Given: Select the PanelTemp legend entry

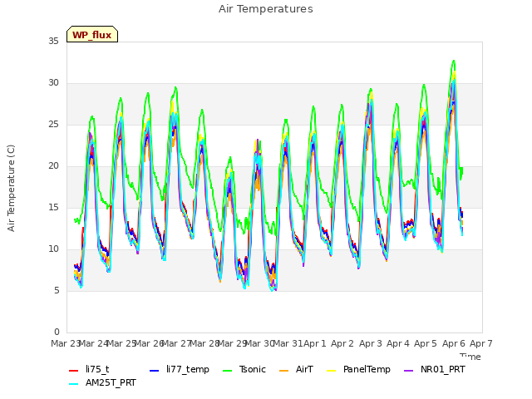Looking at the screenshot, I should 358,369.
